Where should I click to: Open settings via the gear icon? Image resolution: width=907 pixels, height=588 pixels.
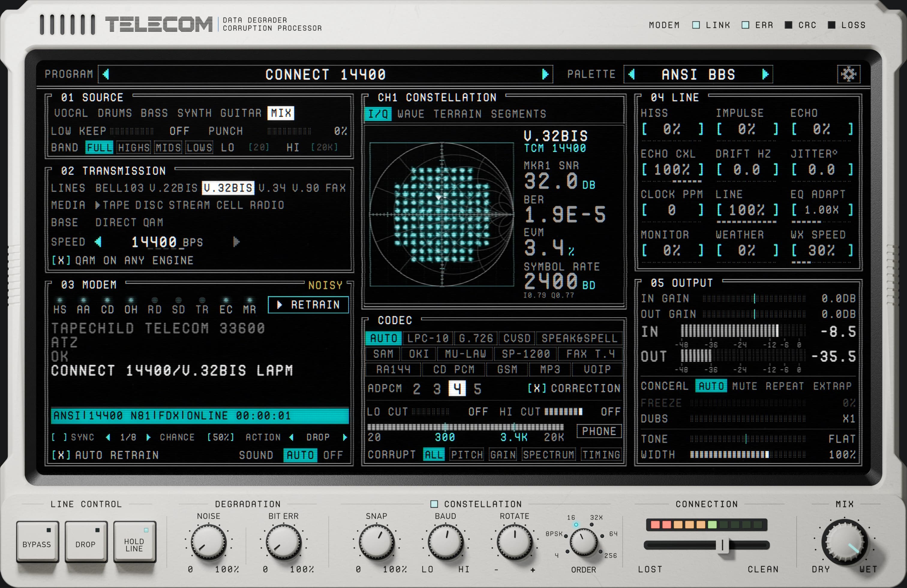(x=848, y=74)
